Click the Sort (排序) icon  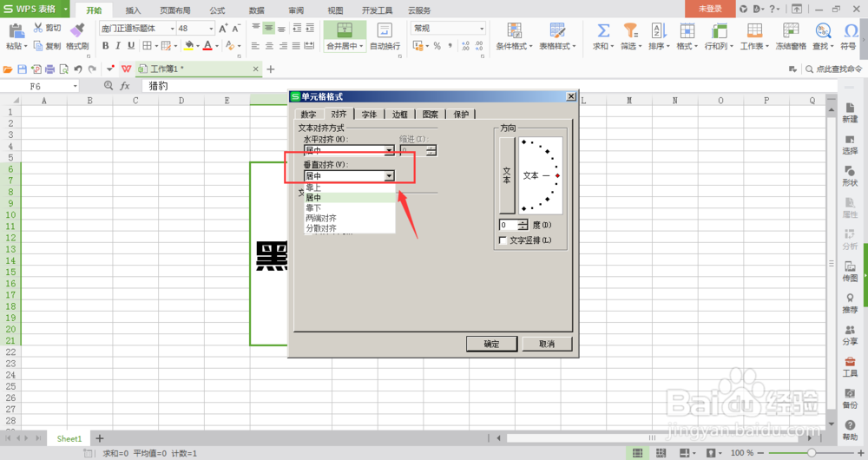658,31
